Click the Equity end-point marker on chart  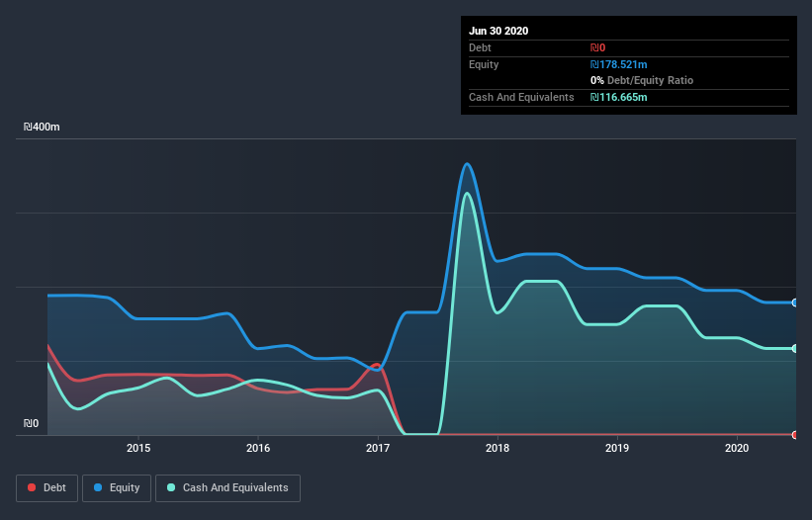(x=795, y=303)
